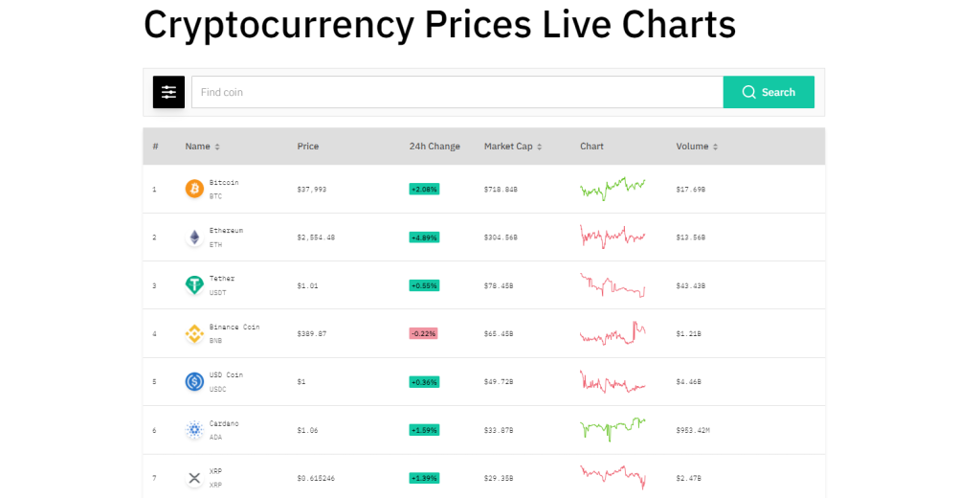980x498 pixels.
Task: Click Binance Coin's -0.22% change badge
Action: (424, 333)
